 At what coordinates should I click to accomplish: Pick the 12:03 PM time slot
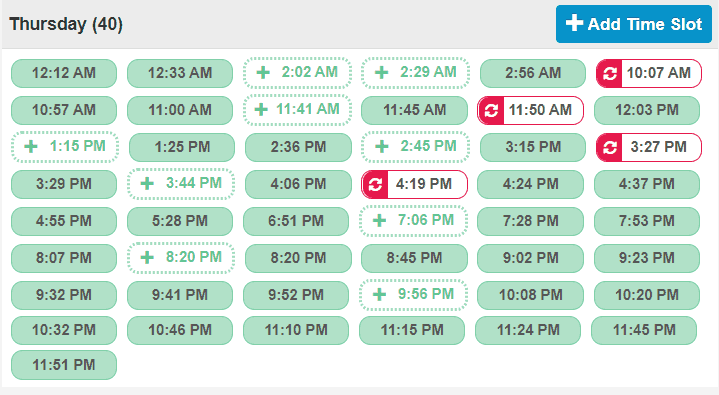647,110
